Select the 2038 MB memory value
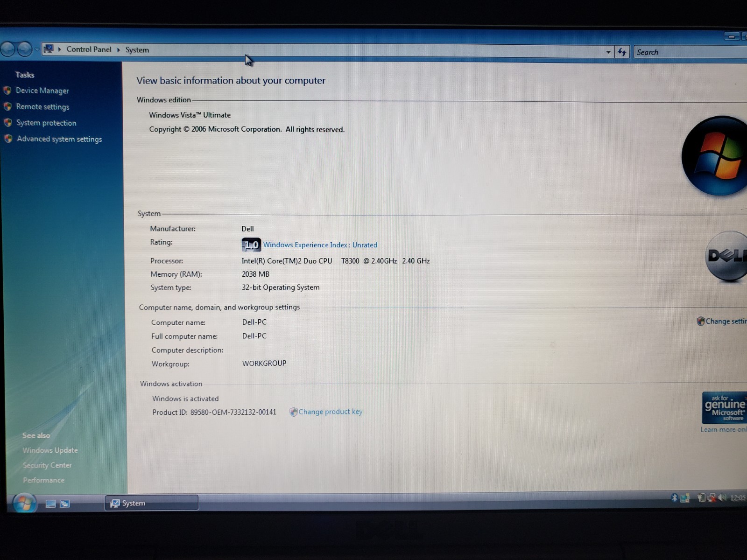The width and height of the screenshot is (747, 560). point(255,274)
